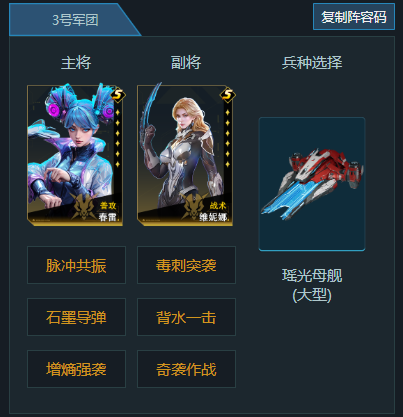Viewport: 403px width, 417px height.
Task: Click the gold faction emblem on 春雷's card
Action: point(83,206)
